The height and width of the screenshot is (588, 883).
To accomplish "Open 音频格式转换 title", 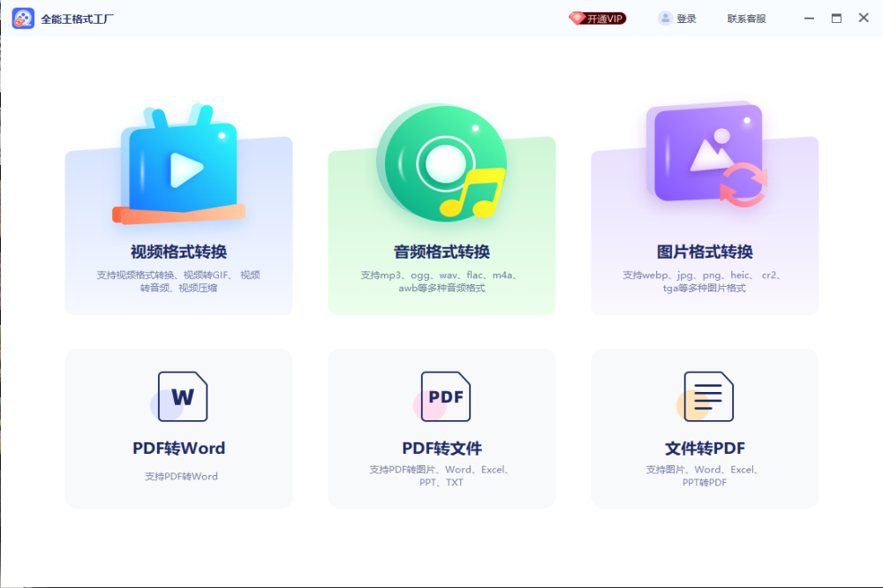I will 442,252.
